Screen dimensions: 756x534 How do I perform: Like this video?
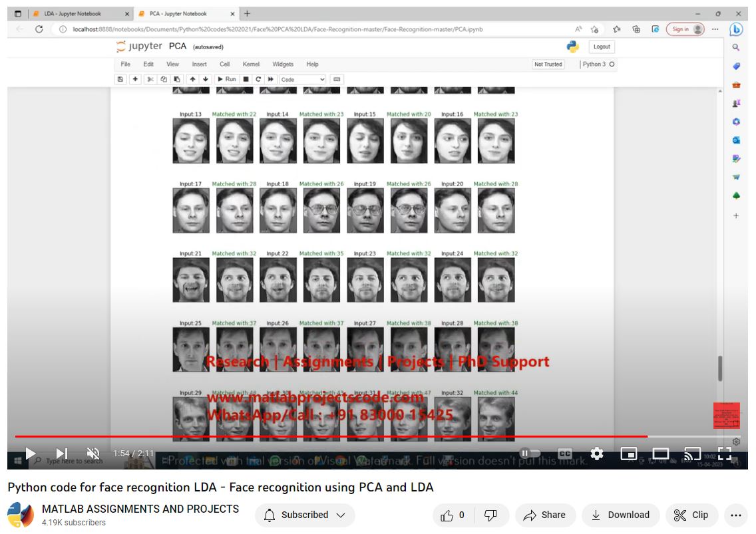(x=453, y=515)
